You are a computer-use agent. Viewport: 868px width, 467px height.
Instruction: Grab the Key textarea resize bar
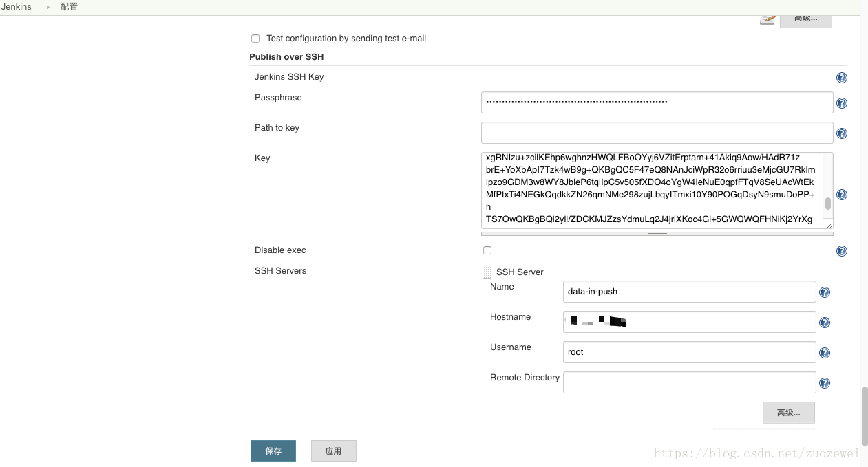click(x=657, y=234)
